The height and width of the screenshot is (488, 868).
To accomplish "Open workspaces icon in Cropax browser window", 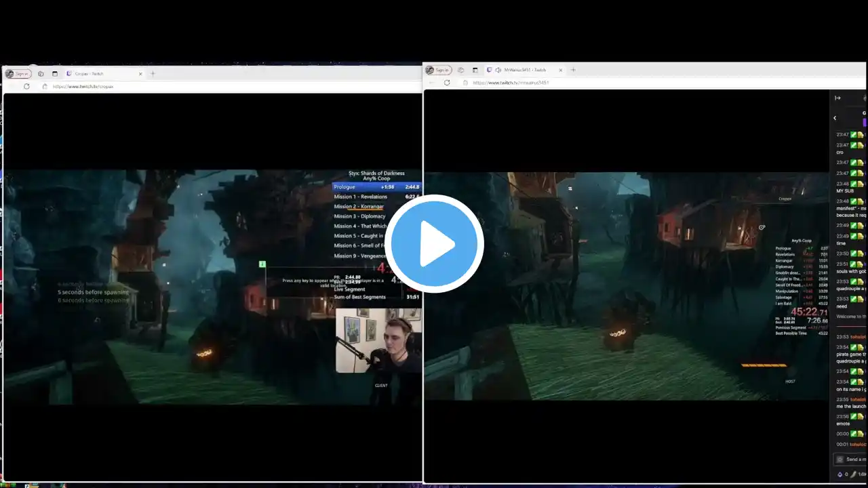I will pos(41,74).
